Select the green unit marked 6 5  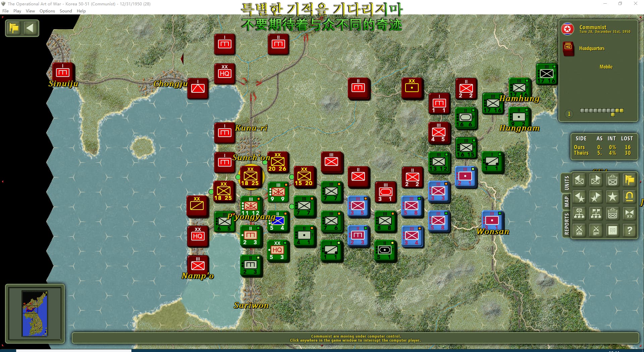(x=224, y=221)
